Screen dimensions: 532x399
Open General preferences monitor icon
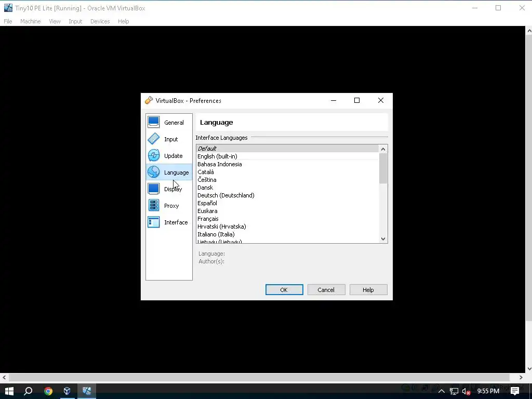point(153,122)
